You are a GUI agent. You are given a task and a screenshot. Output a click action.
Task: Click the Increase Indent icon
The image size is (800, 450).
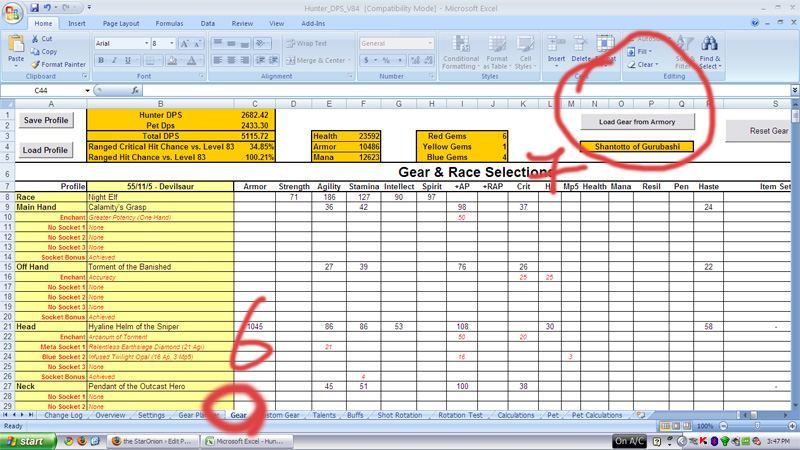pos(273,60)
